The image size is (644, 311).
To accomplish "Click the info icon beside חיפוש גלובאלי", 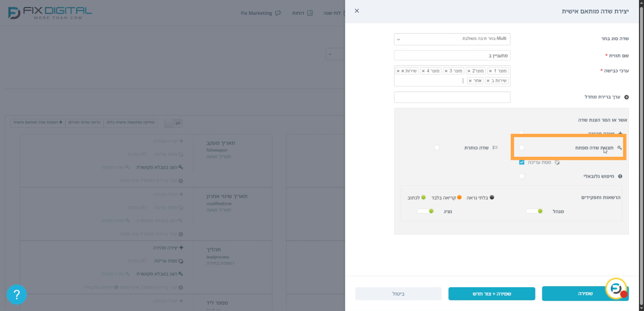I will click(620, 176).
